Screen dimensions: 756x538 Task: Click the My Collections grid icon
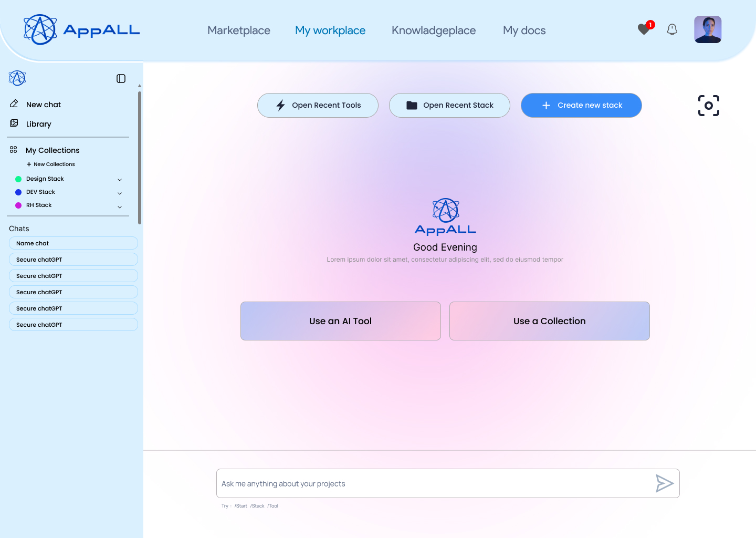pos(14,150)
